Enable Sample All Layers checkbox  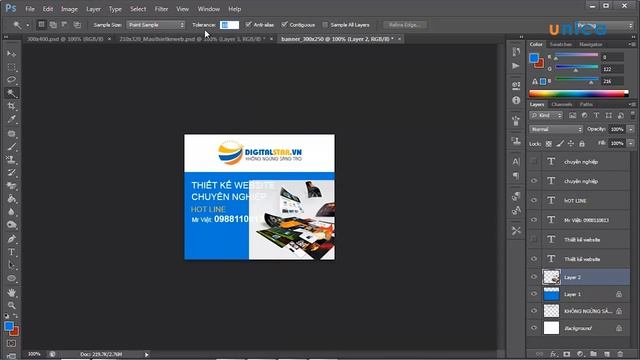pyautogui.click(x=325, y=24)
